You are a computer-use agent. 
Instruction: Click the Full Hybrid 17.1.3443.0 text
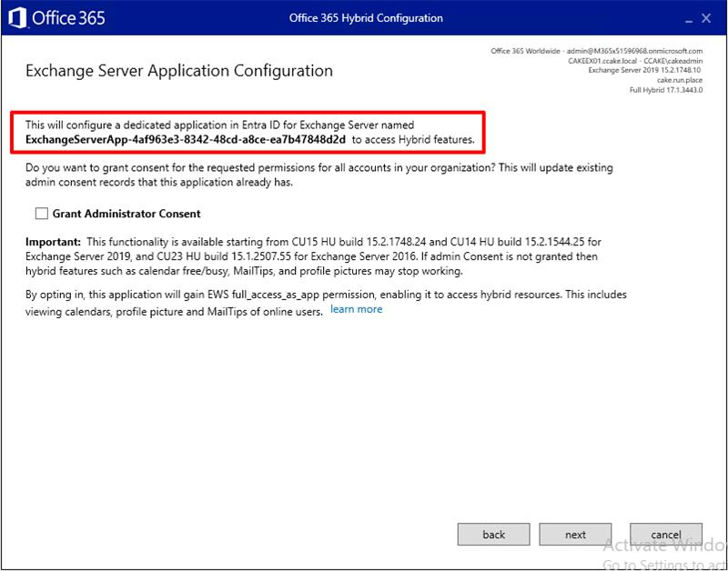(666, 90)
